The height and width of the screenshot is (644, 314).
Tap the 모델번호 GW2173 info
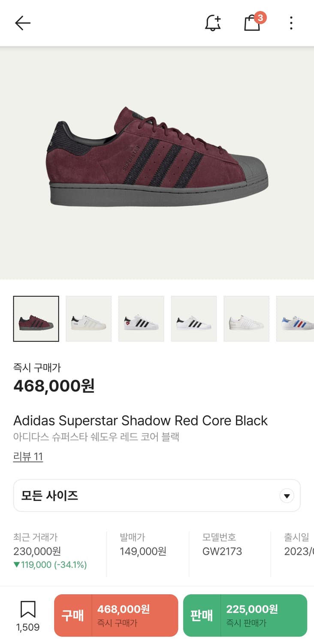point(222,544)
